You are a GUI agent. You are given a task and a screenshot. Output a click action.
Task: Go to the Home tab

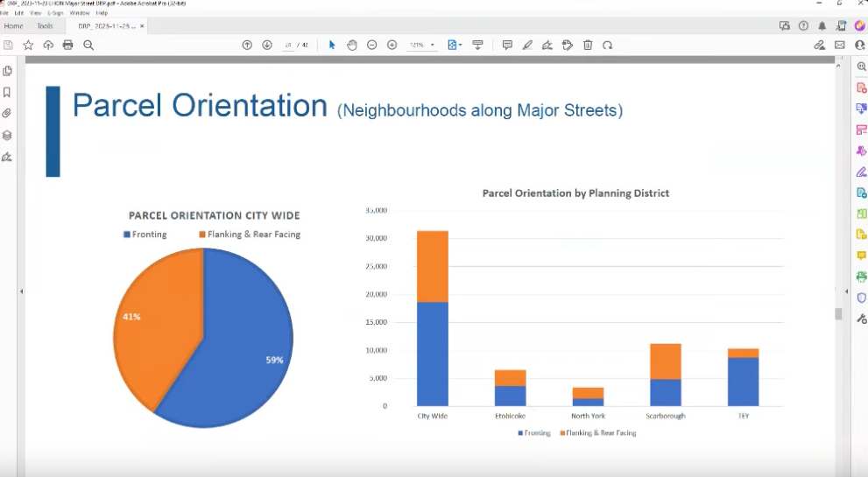[x=13, y=26]
